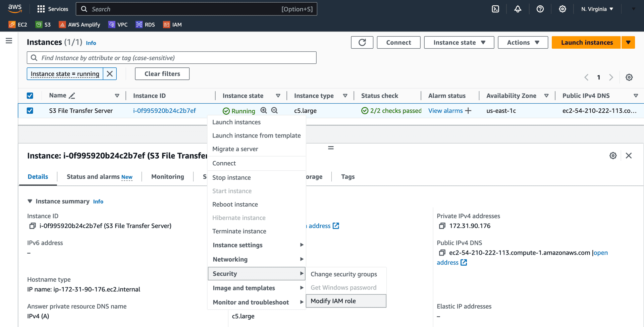Open the Services grid menu
Image resolution: width=644 pixels, height=327 pixels.
(x=53, y=9)
